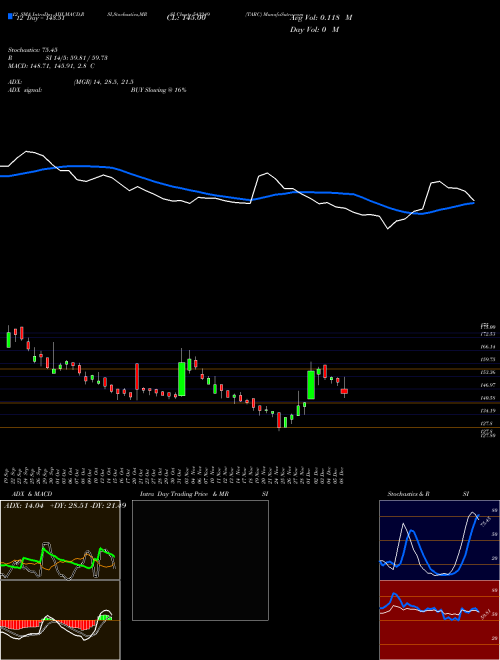
Task: Click the "Day Vol: 0 M" text
Action: [314, 30]
